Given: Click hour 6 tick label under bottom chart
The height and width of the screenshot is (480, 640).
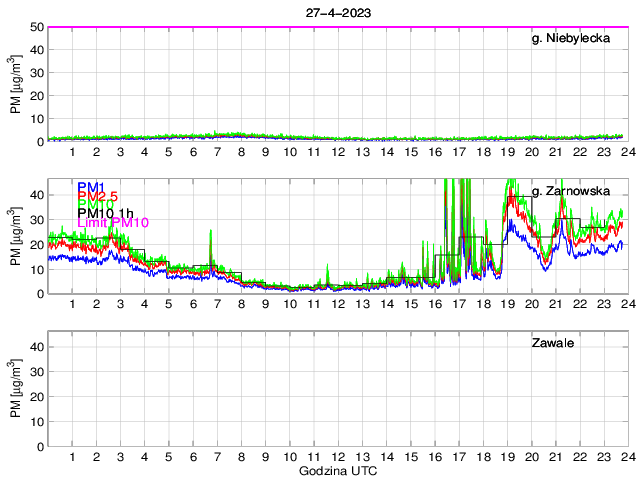Looking at the screenshot, I should click(x=193, y=457).
